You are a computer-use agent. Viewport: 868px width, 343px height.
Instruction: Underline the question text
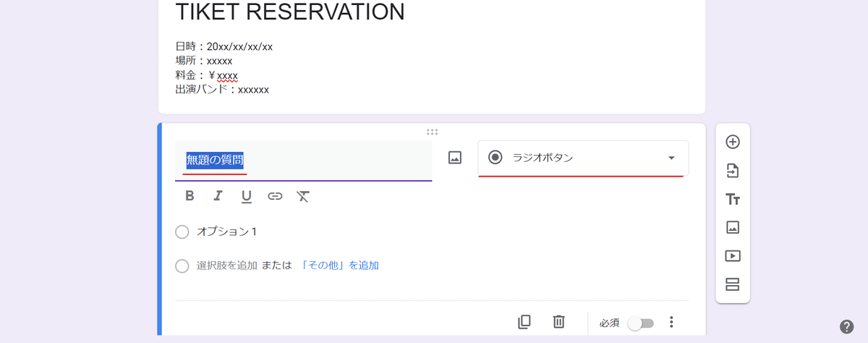click(246, 196)
